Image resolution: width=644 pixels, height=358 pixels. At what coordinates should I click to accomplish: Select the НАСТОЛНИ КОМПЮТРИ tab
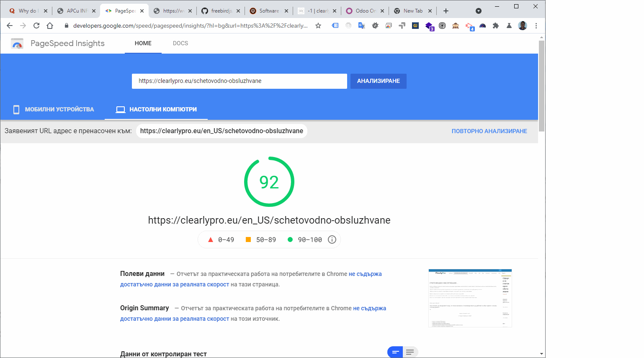click(157, 109)
